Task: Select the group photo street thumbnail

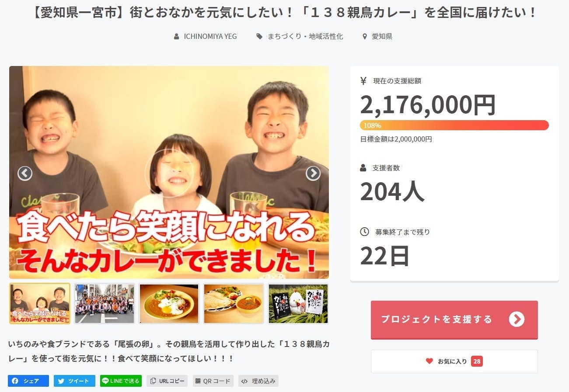Action: (105, 304)
